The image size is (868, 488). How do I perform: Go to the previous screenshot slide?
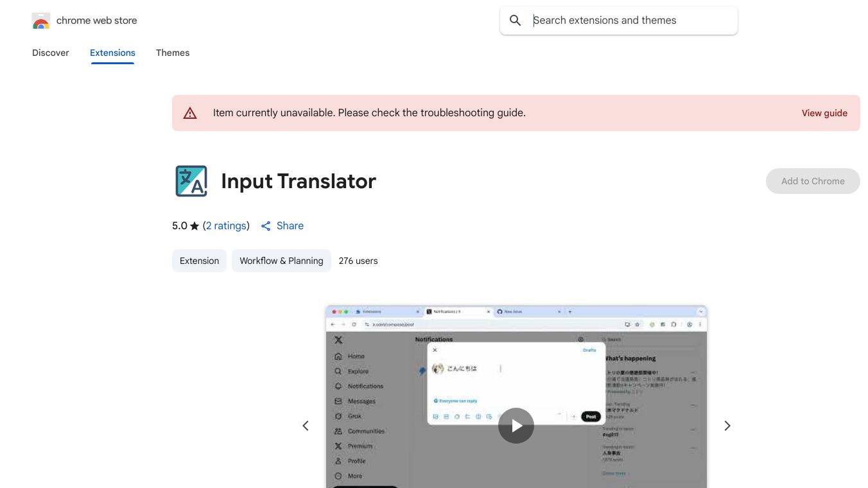click(x=306, y=426)
